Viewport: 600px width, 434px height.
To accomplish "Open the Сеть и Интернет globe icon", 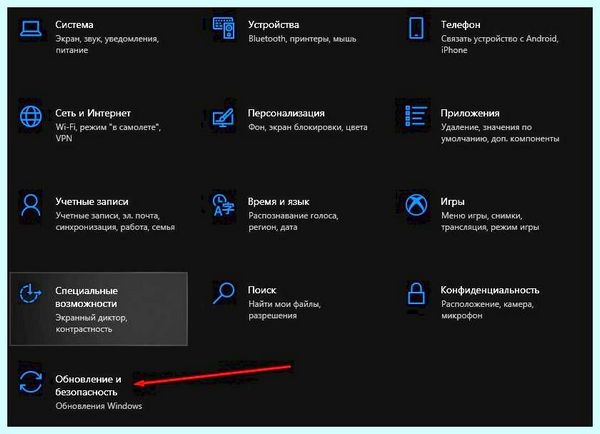I will 31,116.
